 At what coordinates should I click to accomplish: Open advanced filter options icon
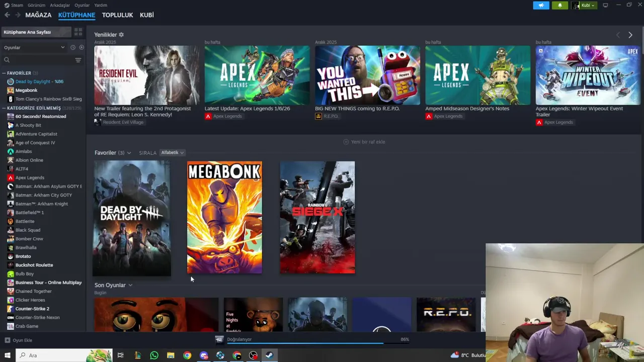coord(78,60)
